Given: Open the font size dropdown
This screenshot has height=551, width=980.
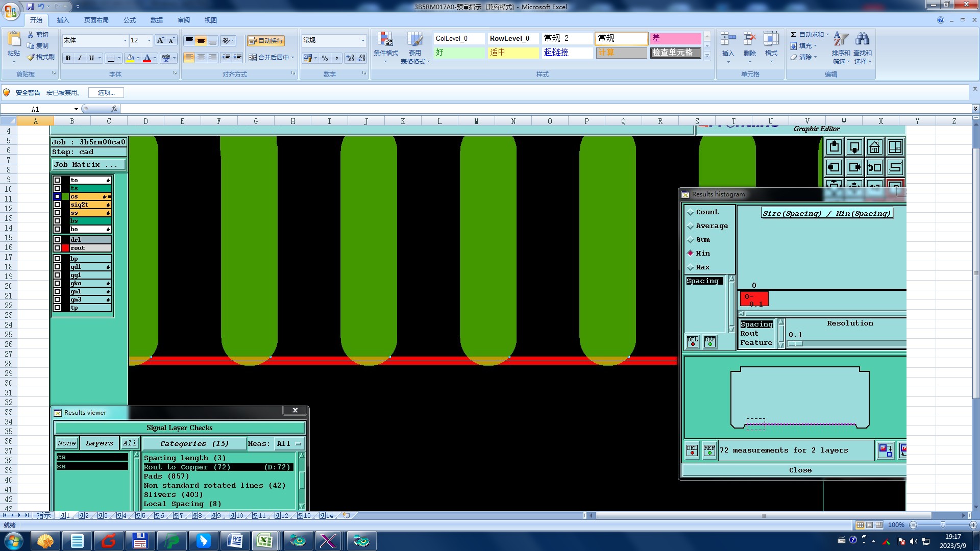Looking at the screenshot, I should click(x=149, y=40).
